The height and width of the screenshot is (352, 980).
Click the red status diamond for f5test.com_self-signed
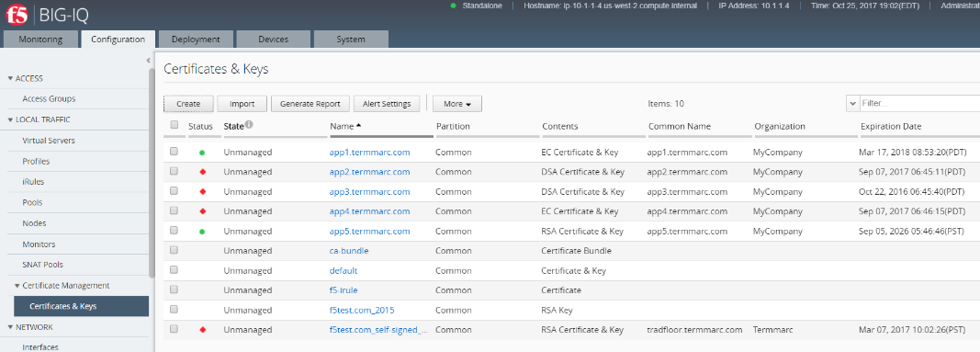202,330
